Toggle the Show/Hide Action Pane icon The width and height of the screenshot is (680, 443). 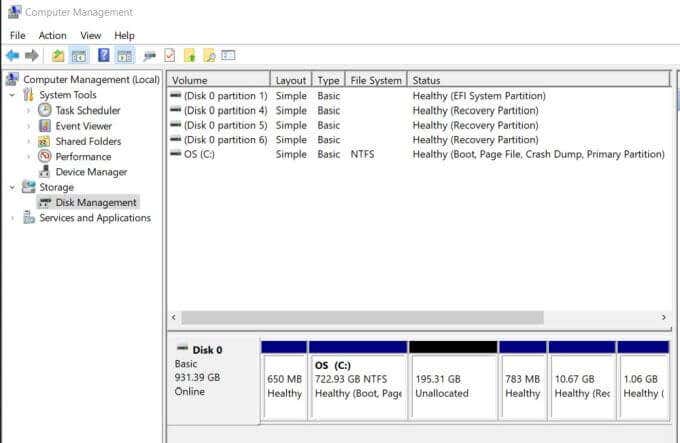click(x=125, y=55)
